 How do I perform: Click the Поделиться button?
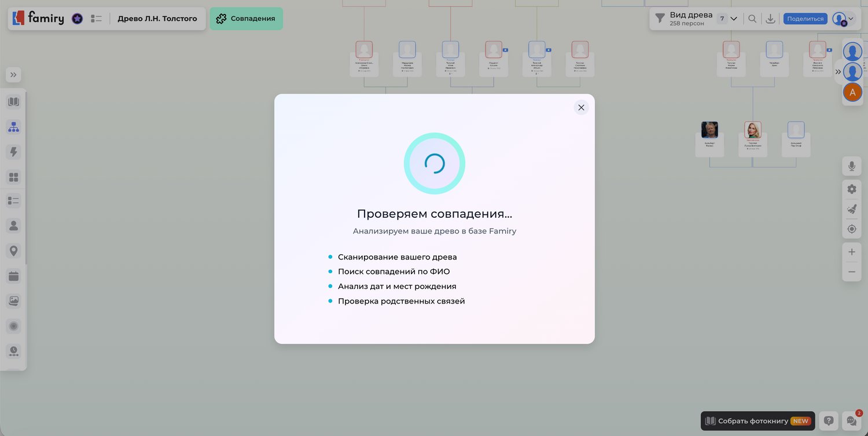click(805, 19)
